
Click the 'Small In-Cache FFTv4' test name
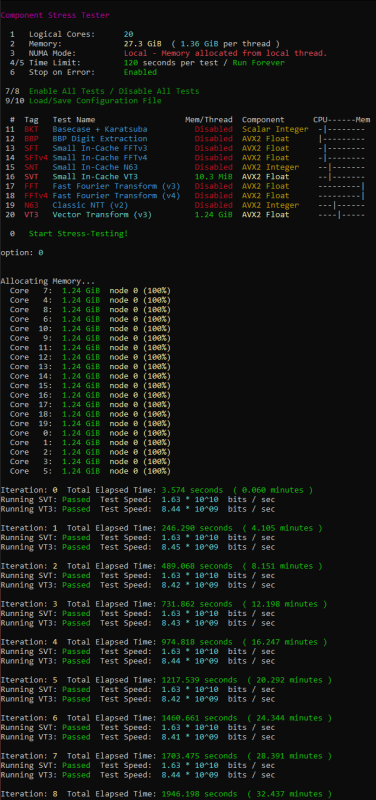99,158
